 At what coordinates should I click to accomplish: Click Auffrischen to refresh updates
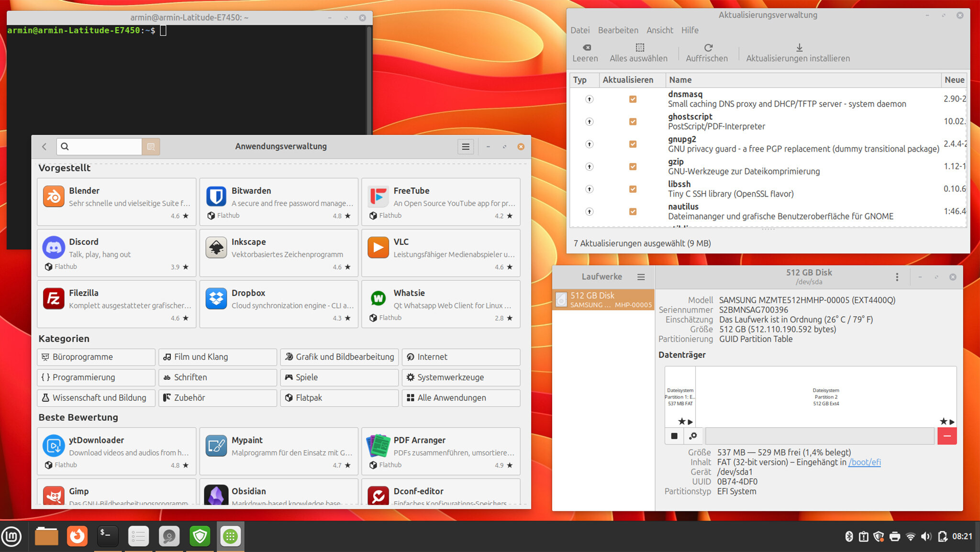coord(707,53)
